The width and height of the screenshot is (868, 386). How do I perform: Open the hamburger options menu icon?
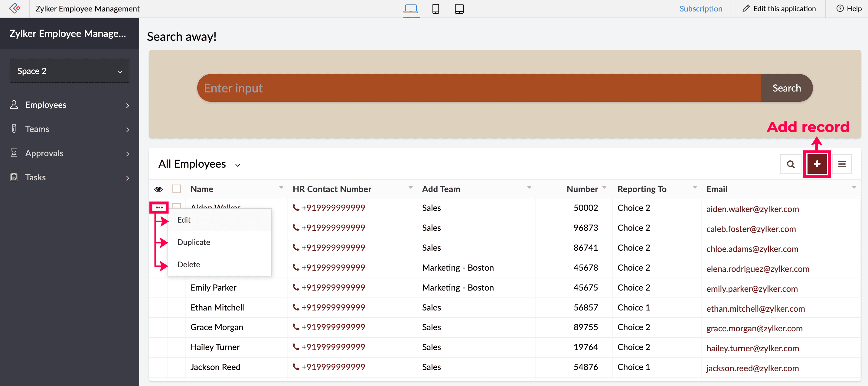click(842, 164)
